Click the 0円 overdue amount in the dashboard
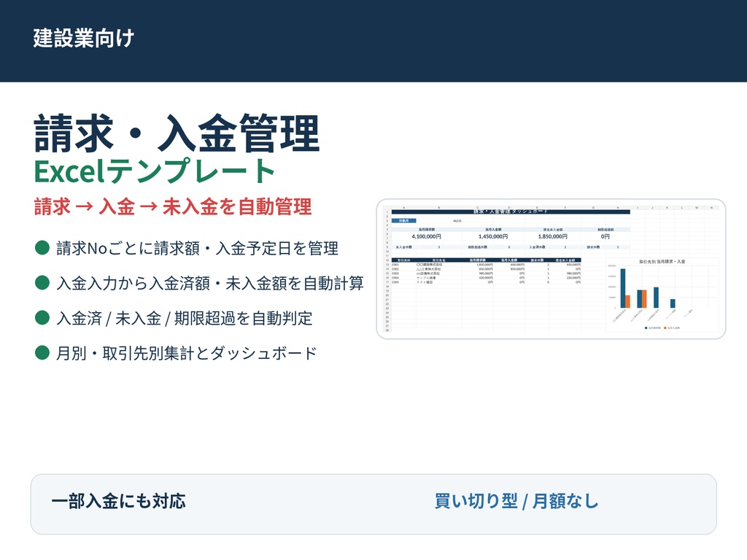Screen dimensions: 747x560 tap(605, 236)
